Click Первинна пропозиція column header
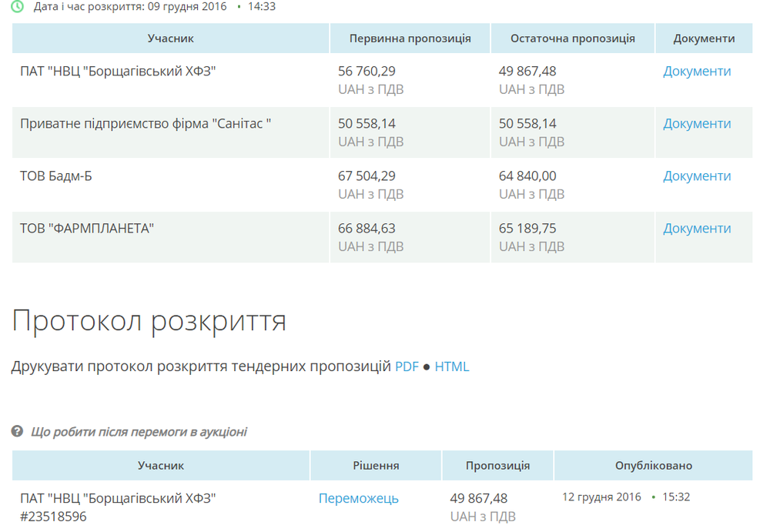Screen dimensions: 770x532 coord(410,38)
